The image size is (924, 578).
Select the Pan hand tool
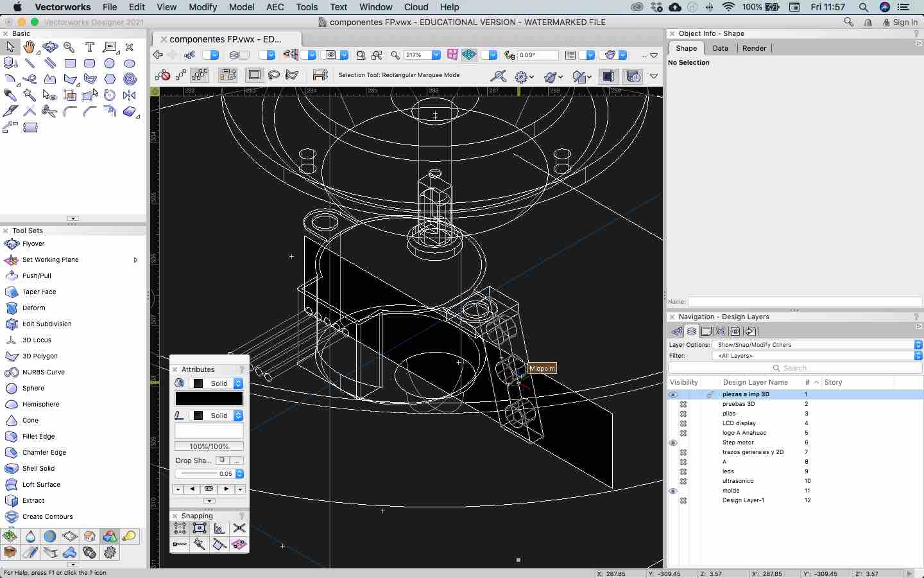pyautogui.click(x=30, y=47)
